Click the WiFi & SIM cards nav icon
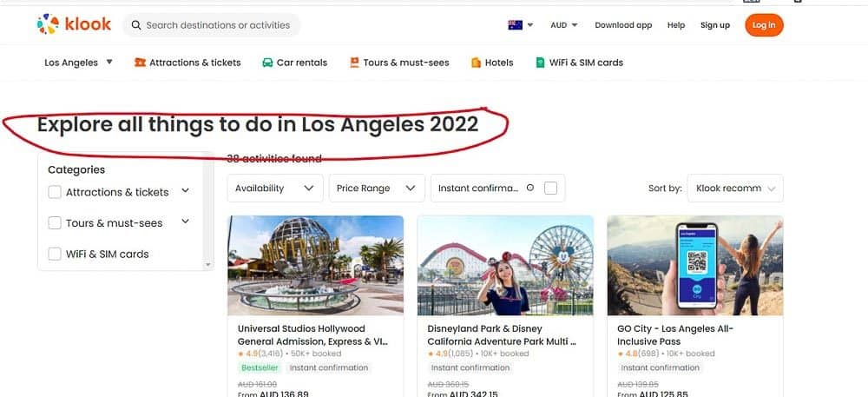The width and height of the screenshot is (868, 397). coord(540,63)
